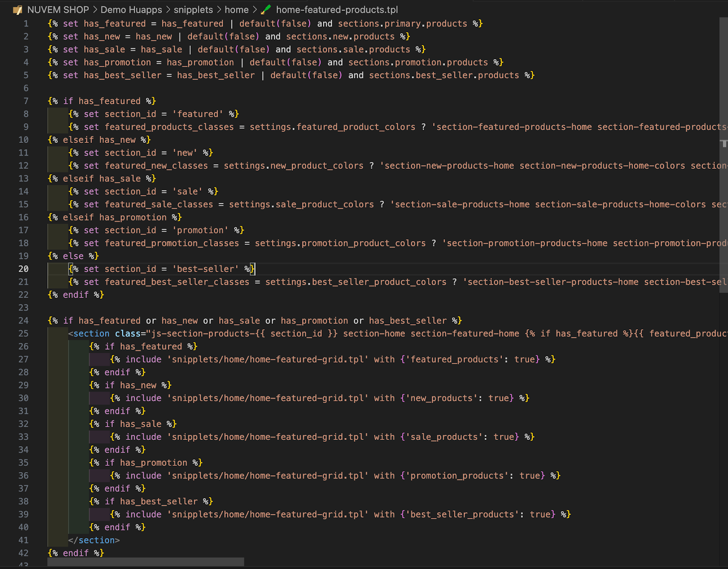Click 'settings.promotion_product_colors' on line 18
Screen dimensions: 728x569
click(x=340, y=243)
